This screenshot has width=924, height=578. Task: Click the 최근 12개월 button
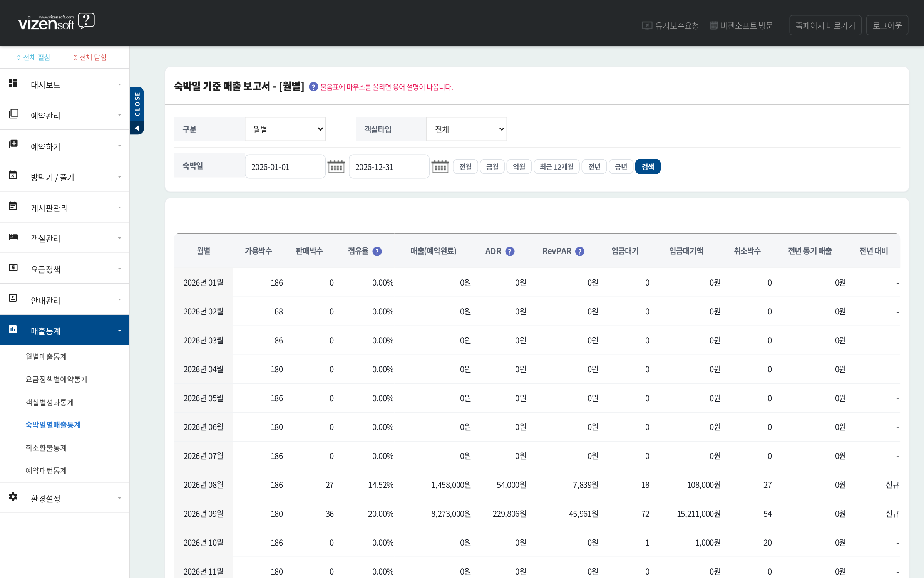(556, 166)
